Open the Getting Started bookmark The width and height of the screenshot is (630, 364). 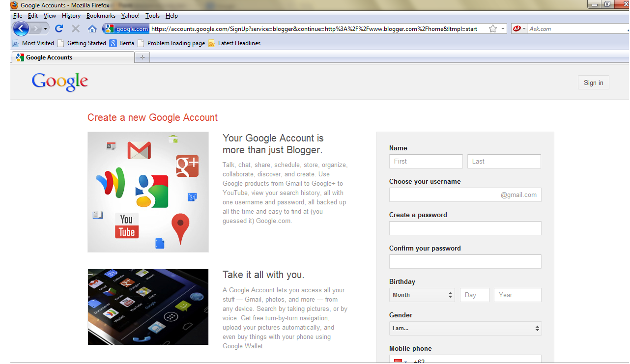(x=82, y=43)
